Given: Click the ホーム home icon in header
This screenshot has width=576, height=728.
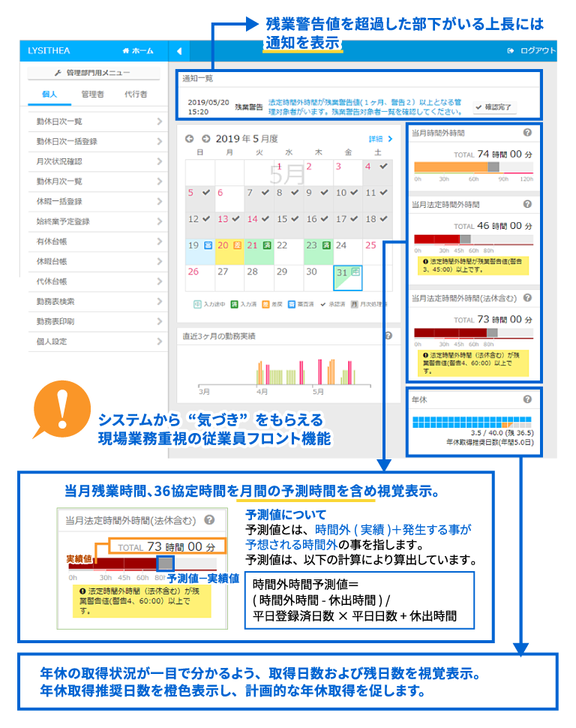Looking at the screenshot, I should click(125, 51).
